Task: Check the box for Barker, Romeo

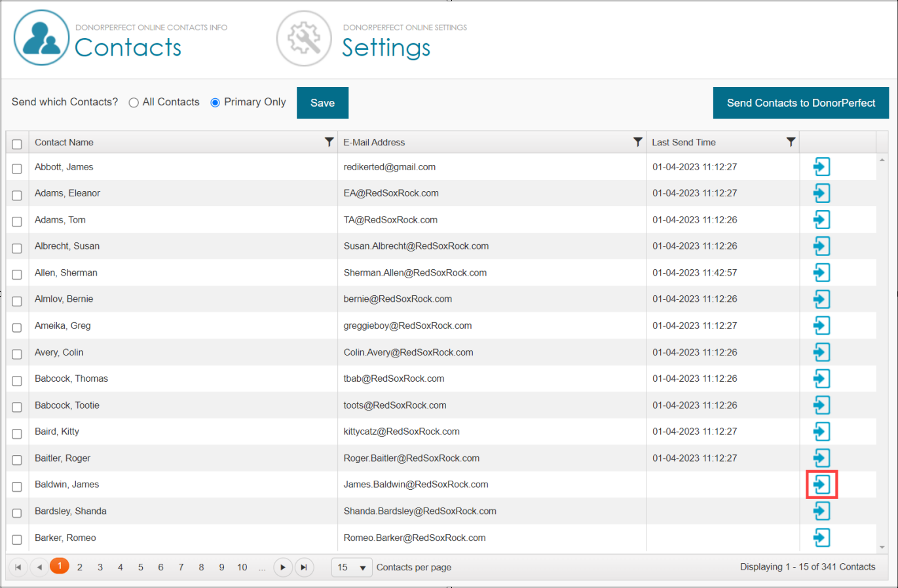Action: tap(17, 540)
